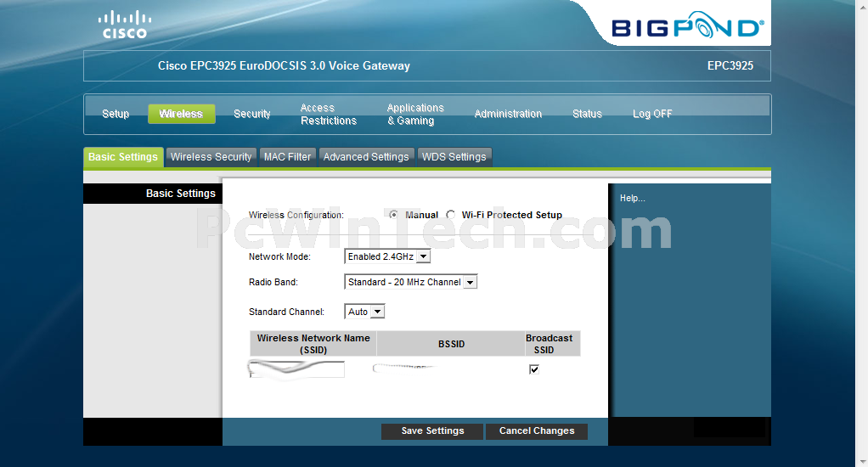Select the Manual wireless configuration radio button

click(x=393, y=215)
